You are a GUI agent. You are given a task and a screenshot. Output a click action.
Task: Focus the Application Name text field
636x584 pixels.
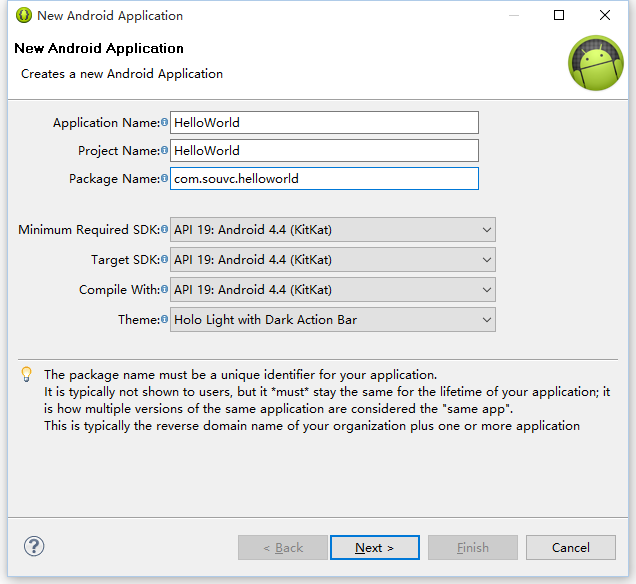point(324,122)
